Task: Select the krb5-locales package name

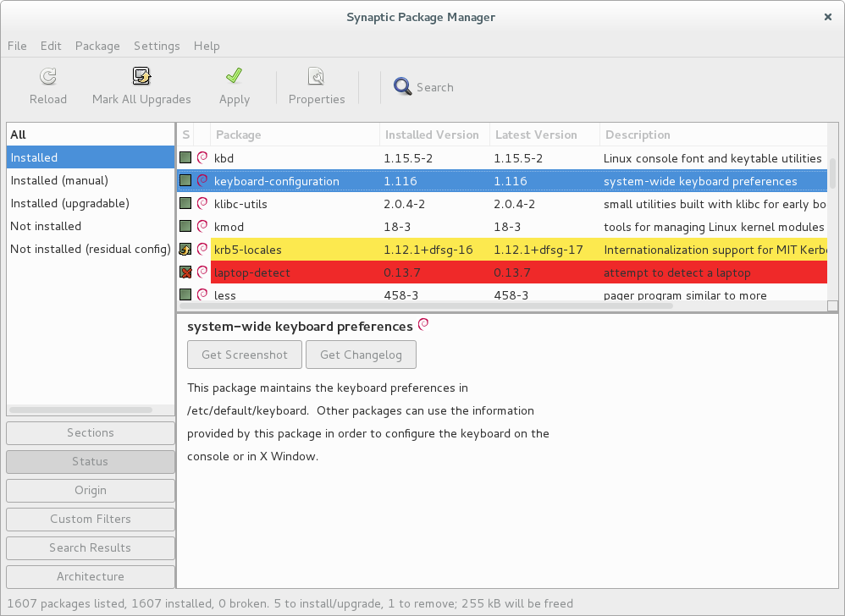Action: tap(248, 250)
